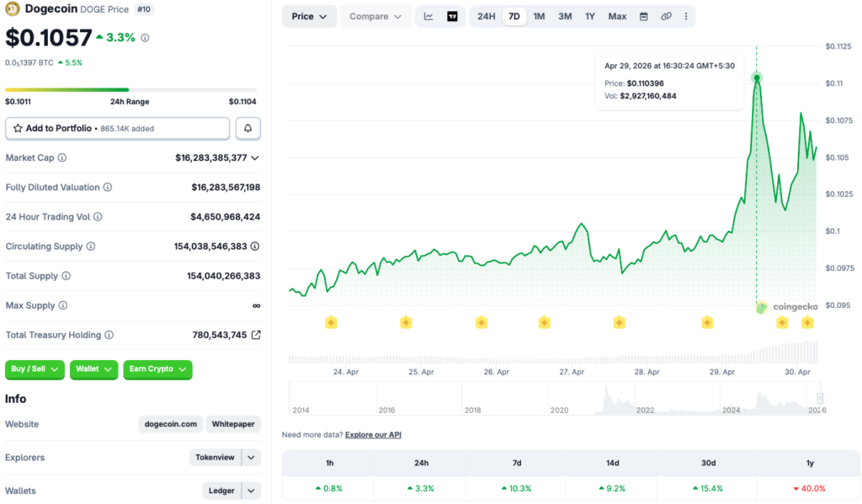Click the price alert bell icon

tap(247, 128)
